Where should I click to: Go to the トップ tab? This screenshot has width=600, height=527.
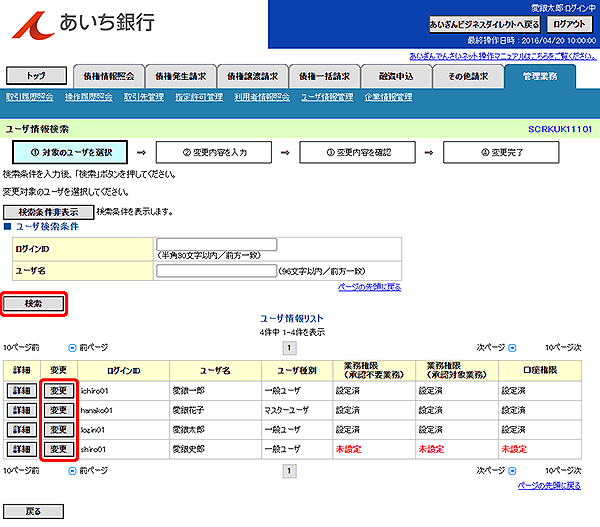click(x=36, y=76)
